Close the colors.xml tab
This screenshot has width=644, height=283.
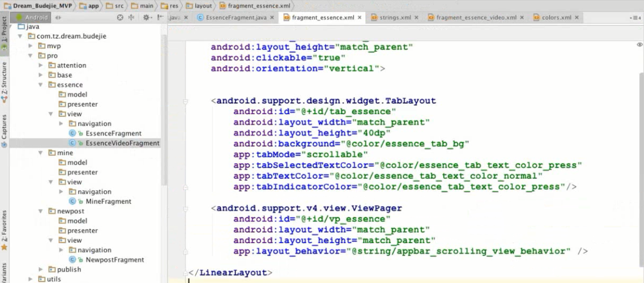click(577, 18)
